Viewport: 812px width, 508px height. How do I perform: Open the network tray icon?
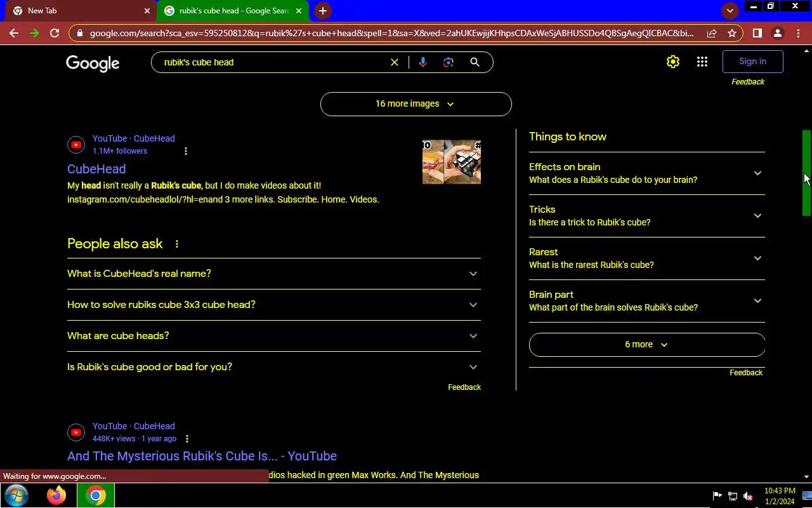pos(733,496)
